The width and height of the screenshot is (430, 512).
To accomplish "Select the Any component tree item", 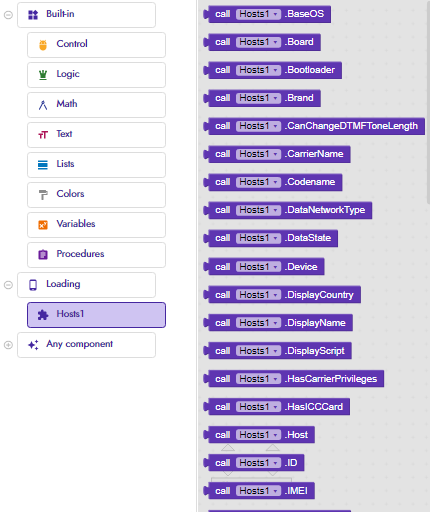I will [86, 345].
